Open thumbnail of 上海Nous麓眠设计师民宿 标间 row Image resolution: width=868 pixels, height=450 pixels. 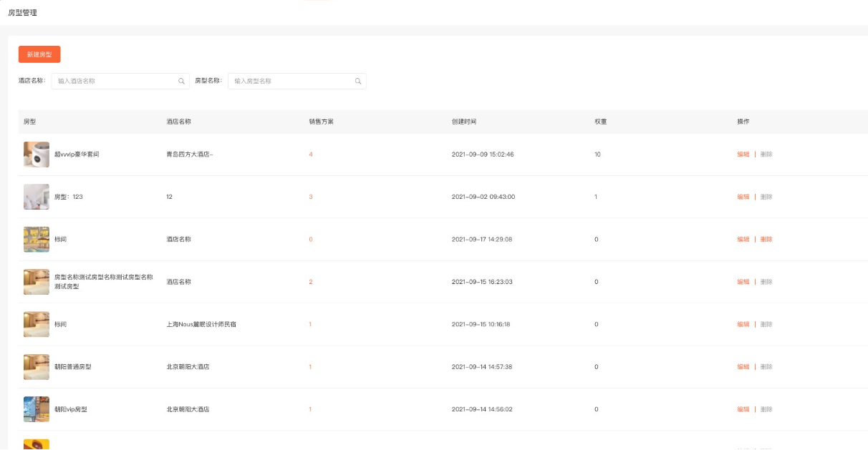pyautogui.click(x=37, y=324)
